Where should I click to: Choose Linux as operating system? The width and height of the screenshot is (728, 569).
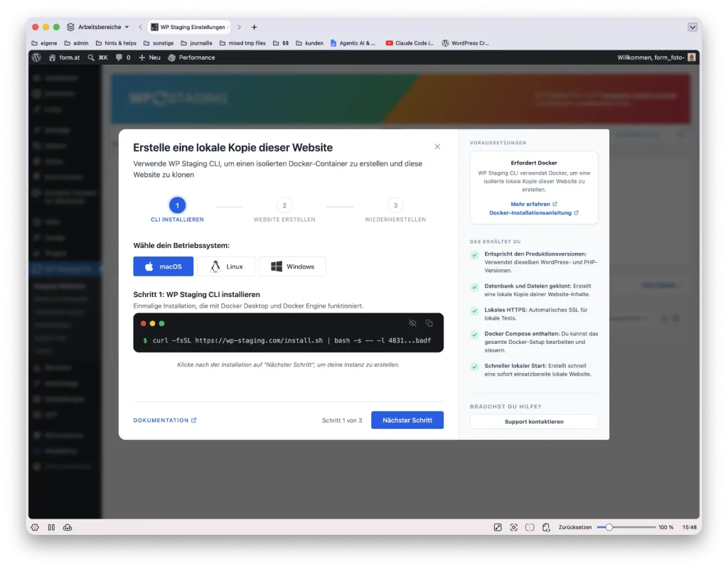click(227, 266)
